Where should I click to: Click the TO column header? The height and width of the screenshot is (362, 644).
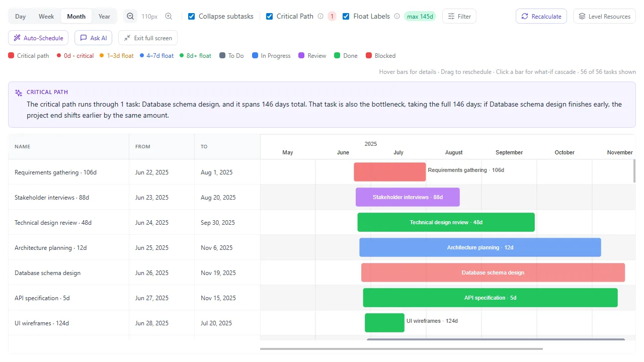[227, 147]
